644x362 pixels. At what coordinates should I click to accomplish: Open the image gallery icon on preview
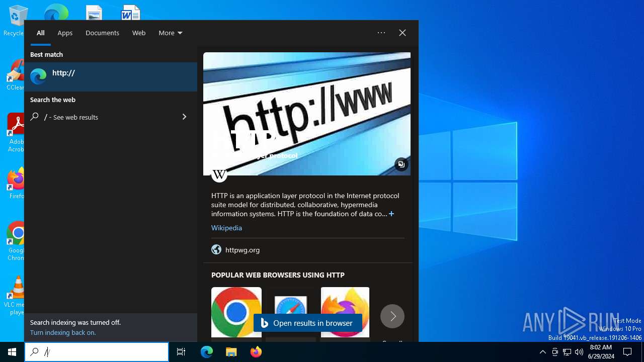click(x=401, y=164)
